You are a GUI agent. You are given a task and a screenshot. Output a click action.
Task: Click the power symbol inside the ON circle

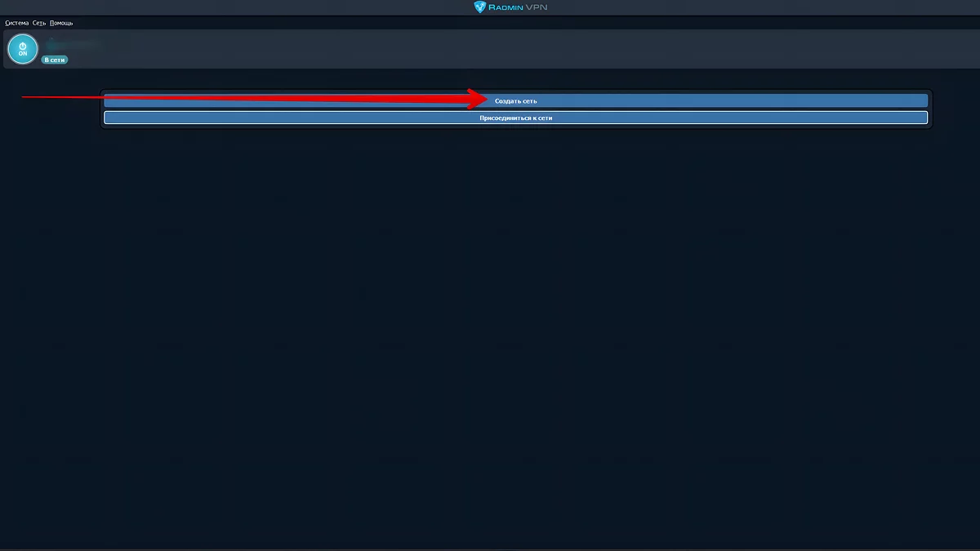(x=23, y=45)
